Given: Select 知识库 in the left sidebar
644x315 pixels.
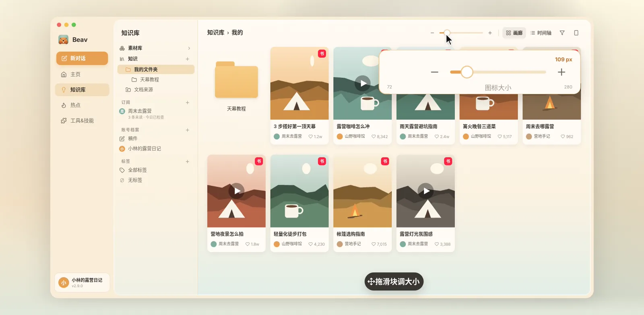Looking at the screenshot, I should (x=82, y=90).
